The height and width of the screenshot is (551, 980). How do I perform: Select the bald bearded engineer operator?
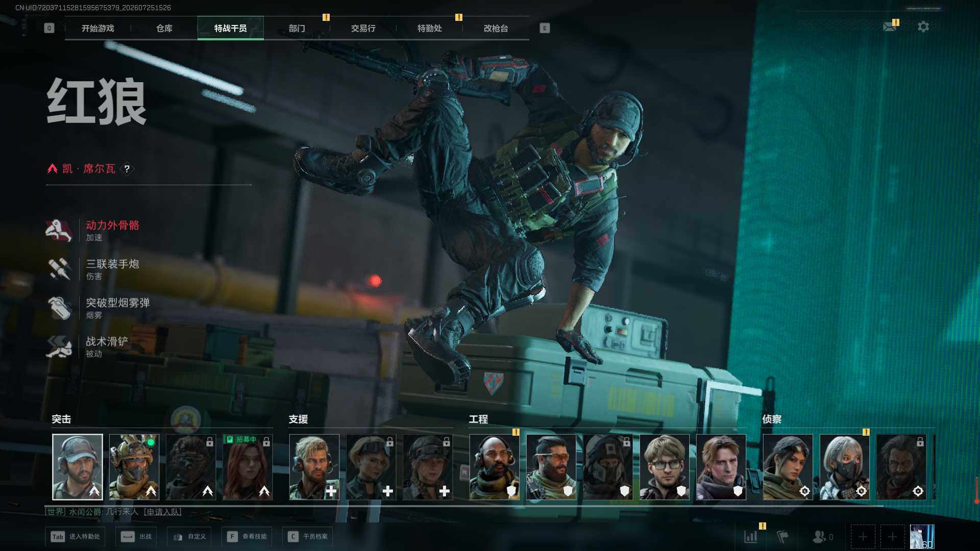tap(494, 467)
